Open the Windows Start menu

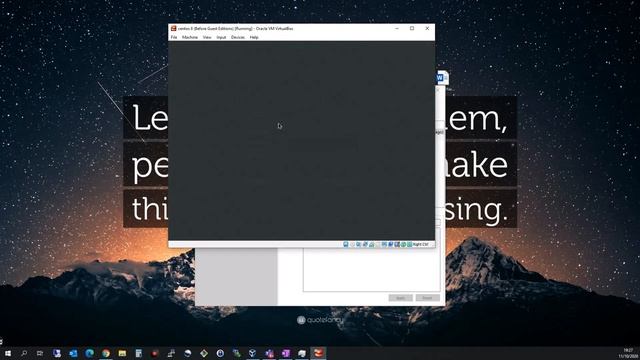click(8, 353)
